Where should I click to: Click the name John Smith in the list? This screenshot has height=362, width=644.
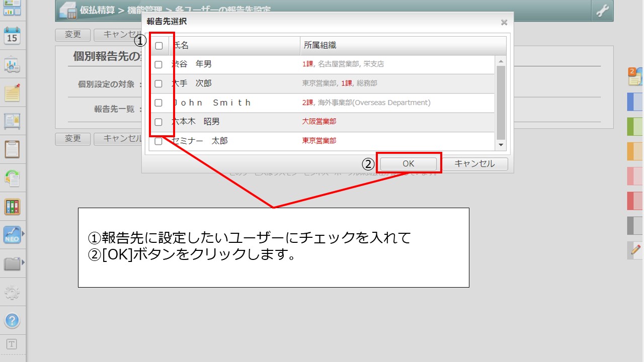[211, 103]
